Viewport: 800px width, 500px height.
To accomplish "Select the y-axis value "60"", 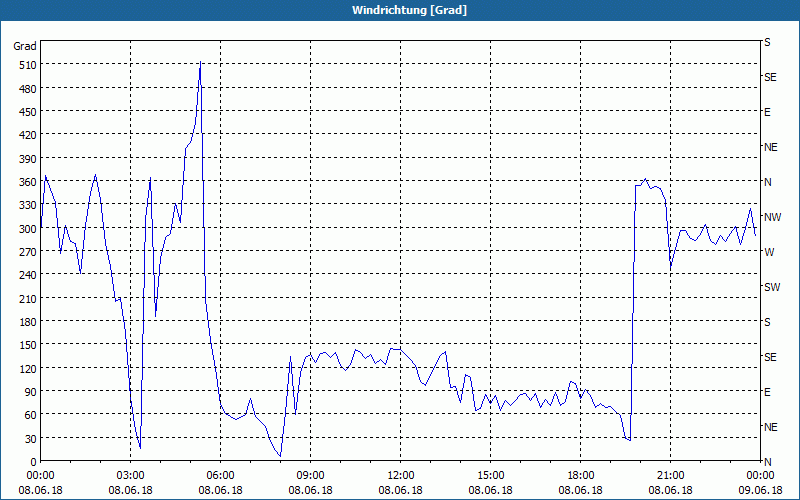I will (31, 415).
